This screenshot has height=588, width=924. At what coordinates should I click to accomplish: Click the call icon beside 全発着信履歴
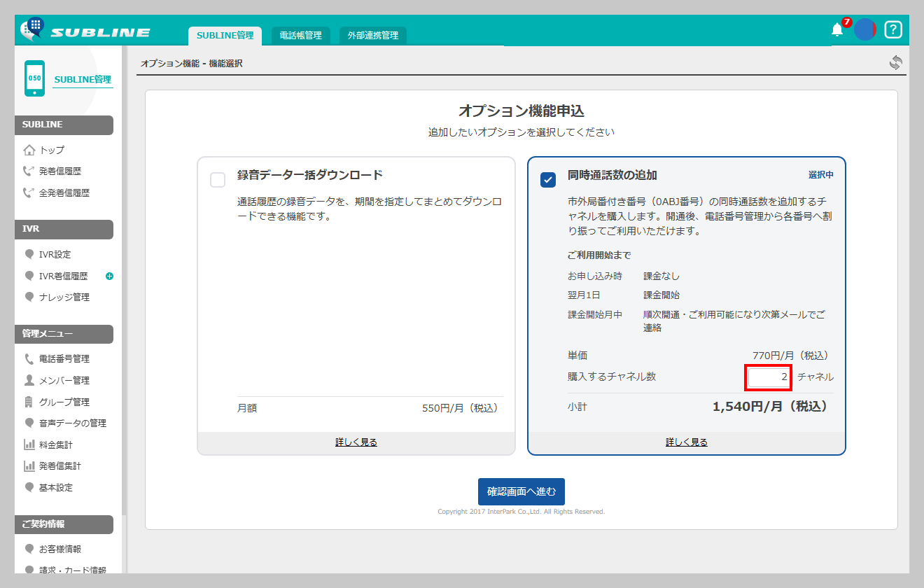(x=29, y=192)
